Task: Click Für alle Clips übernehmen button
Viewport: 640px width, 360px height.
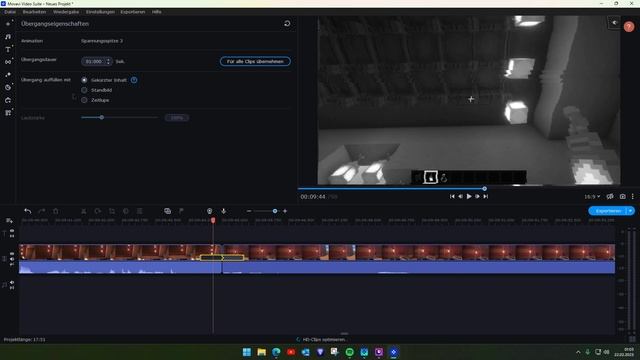Action: pyautogui.click(x=256, y=61)
